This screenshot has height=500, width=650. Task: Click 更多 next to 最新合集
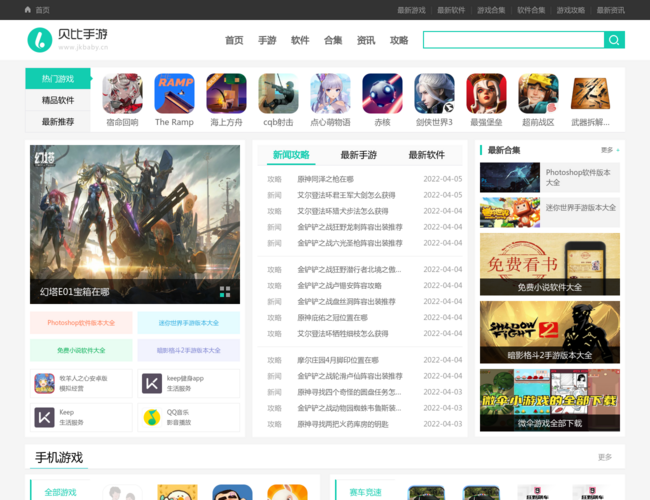click(610, 150)
